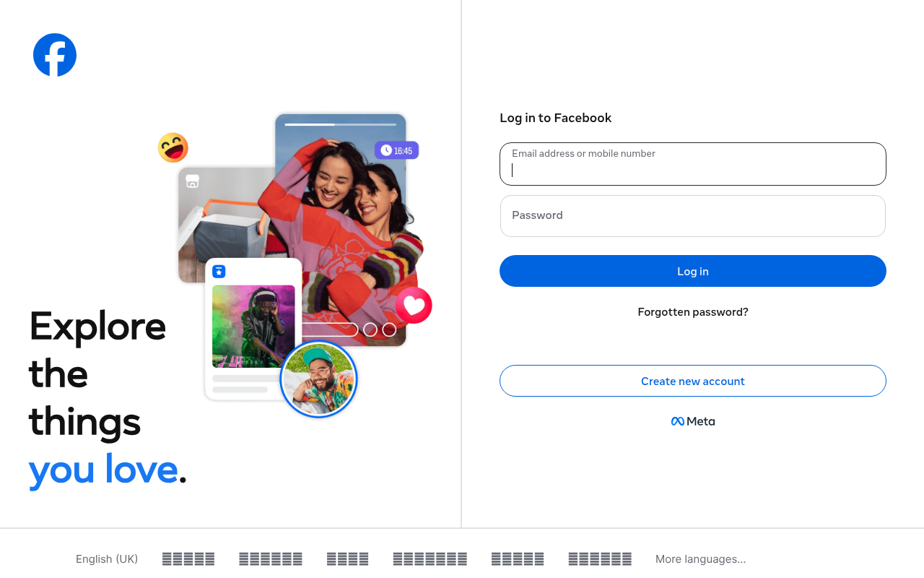The height and width of the screenshot is (578, 924).
Task: Click the Facebook logo icon
Action: point(55,55)
